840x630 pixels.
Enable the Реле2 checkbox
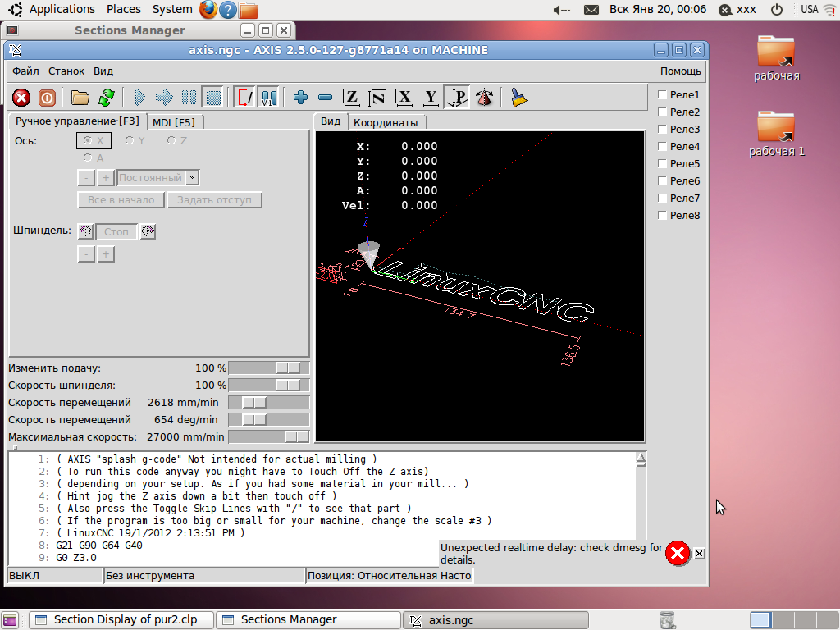(x=662, y=112)
